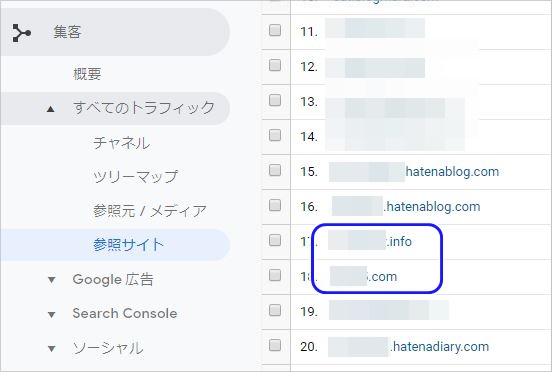Open blurred referral link in row 12
The image size is (552, 372).
pos(375,68)
